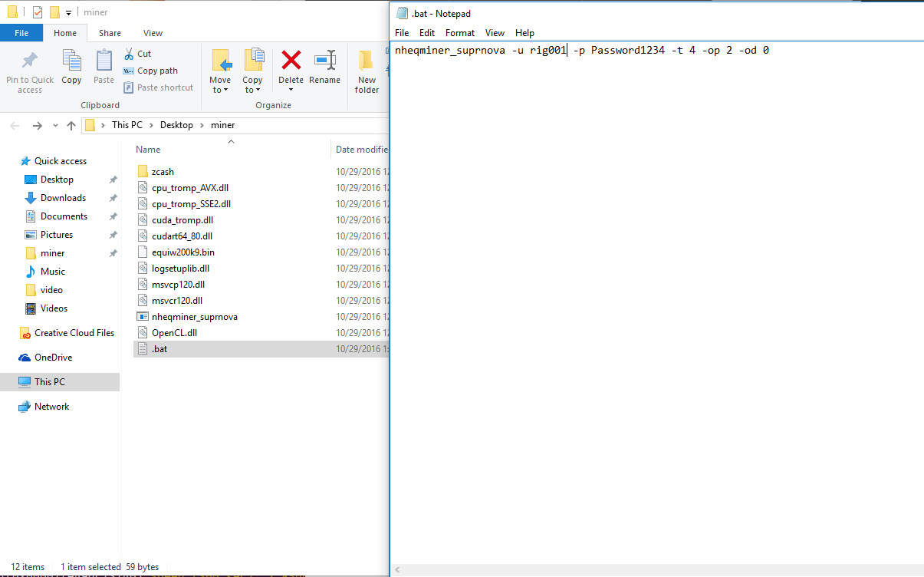Open Music in navigation pane
This screenshot has height=577, width=924.
tap(53, 272)
